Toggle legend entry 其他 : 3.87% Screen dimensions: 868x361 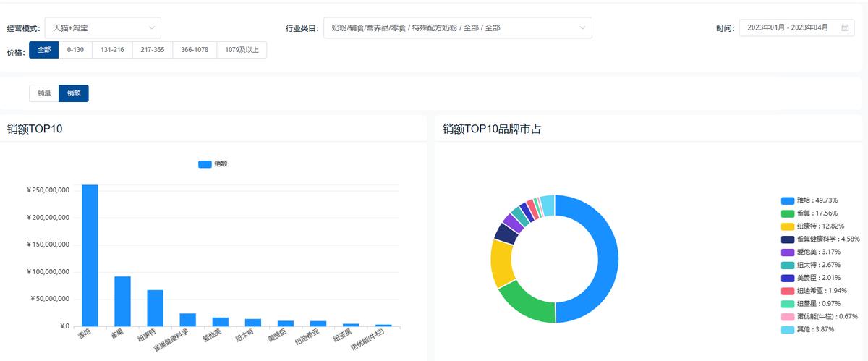808,330
